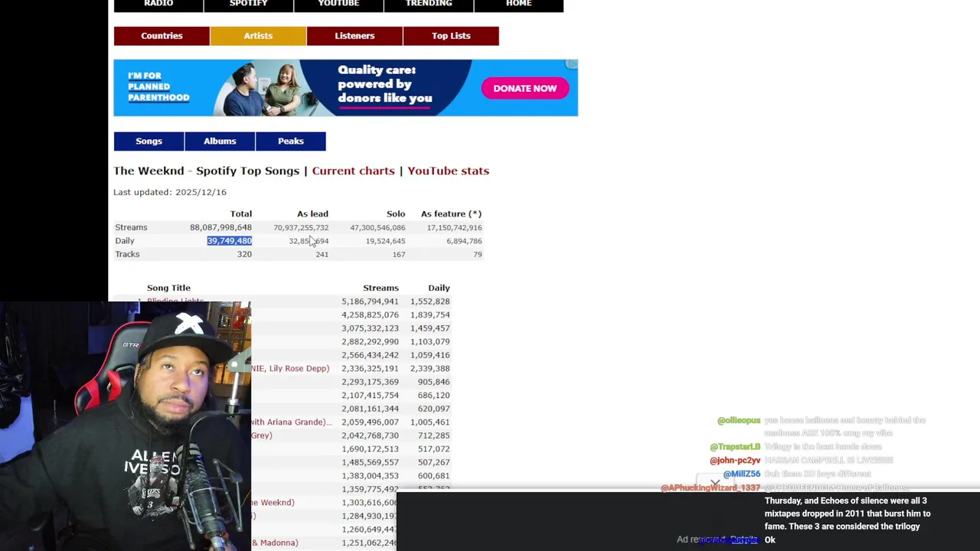Viewport: 980px width, 551px height.
Task: Open the song link ending 'Grey)'
Action: [x=262, y=435]
